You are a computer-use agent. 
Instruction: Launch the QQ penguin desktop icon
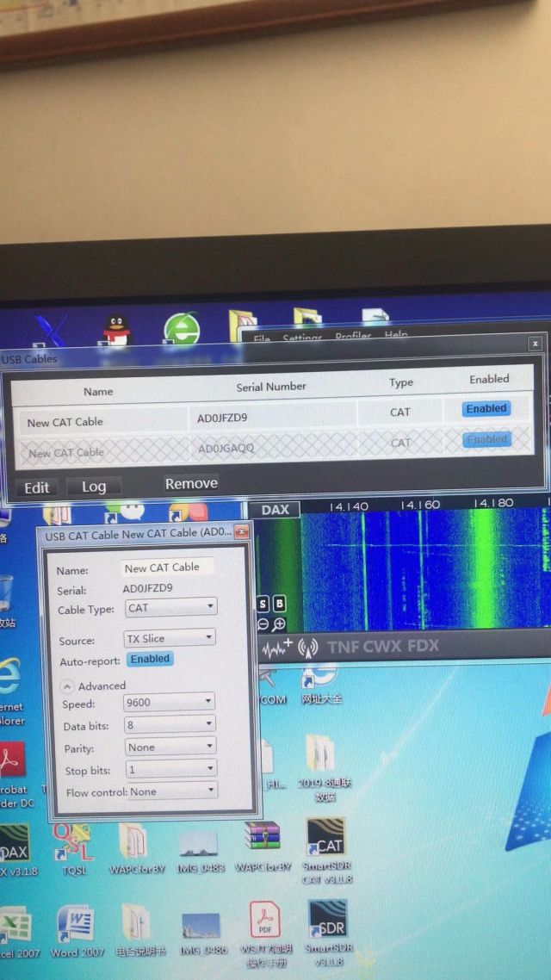coord(117,329)
